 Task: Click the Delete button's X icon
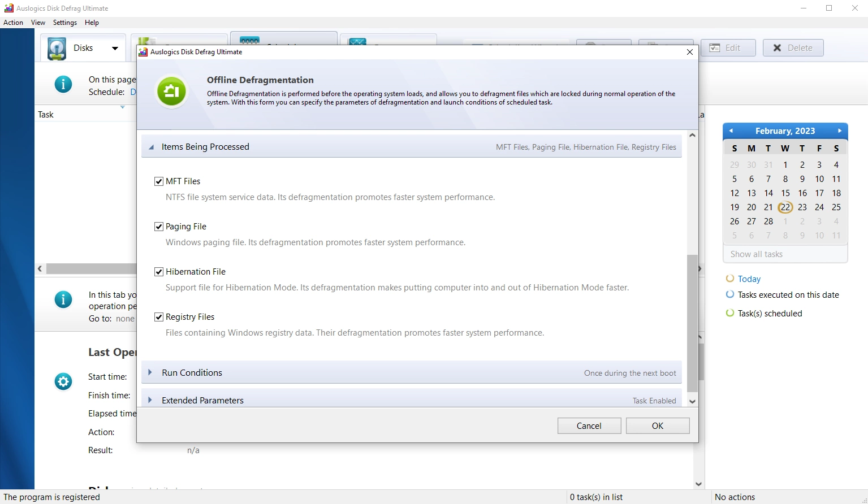pyautogui.click(x=777, y=47)
